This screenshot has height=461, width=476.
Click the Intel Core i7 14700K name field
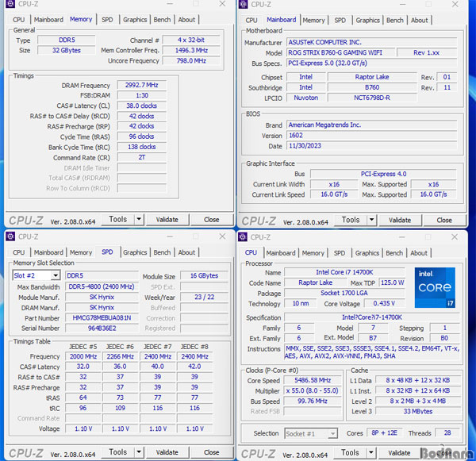pos(344,272)
